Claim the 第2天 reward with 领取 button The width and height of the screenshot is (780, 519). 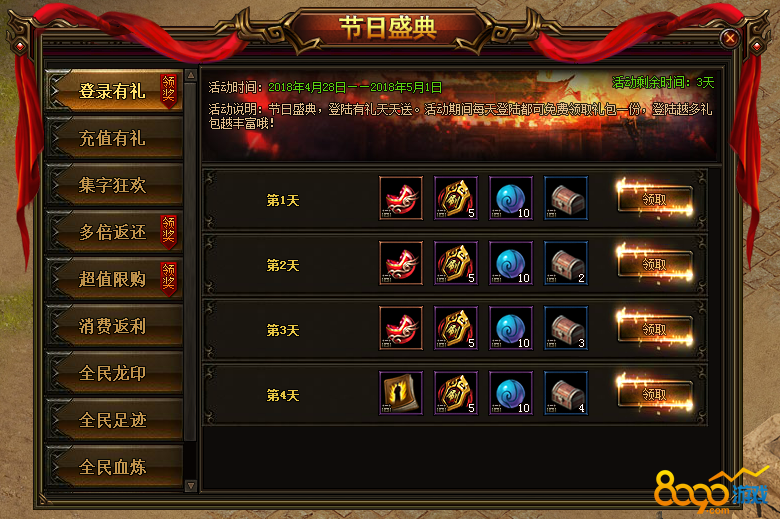pos(655,264)
